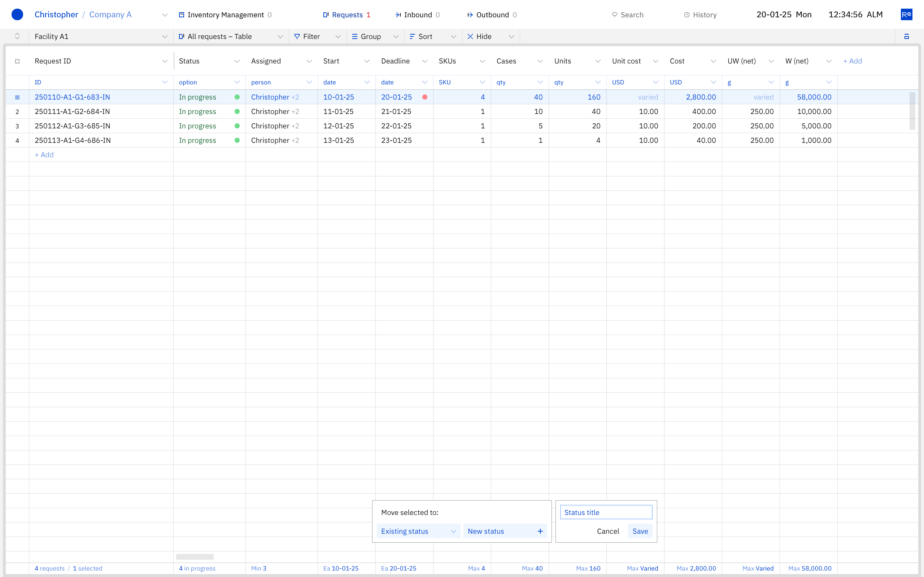Open History via its clock icon
The width and height of the screenshot is (924, 577).
click(x=687, y=15)
